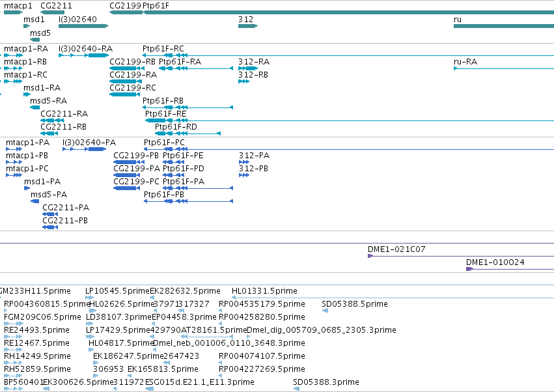554x392 pixels.
Task: Click the Dmel_dig_005709_0685_2305.3prime label
Action: 322,330
